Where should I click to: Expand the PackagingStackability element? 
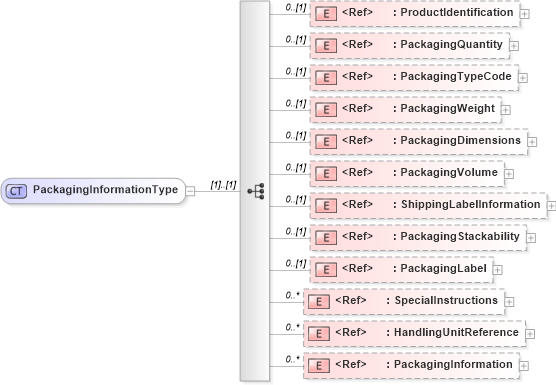[x=531, y=238]
